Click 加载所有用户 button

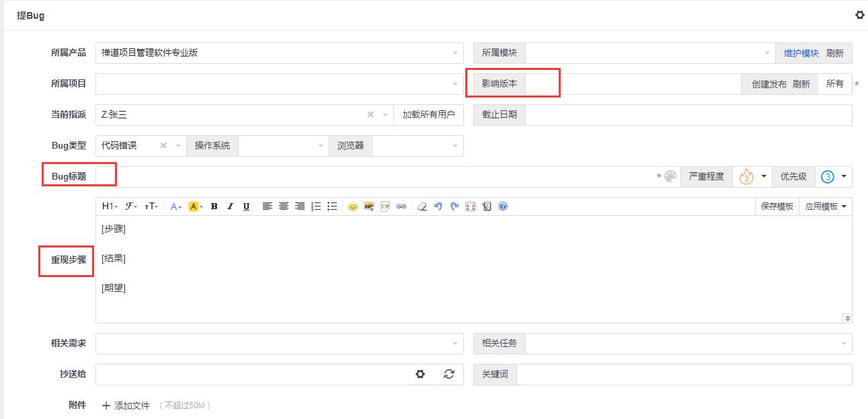429,114
